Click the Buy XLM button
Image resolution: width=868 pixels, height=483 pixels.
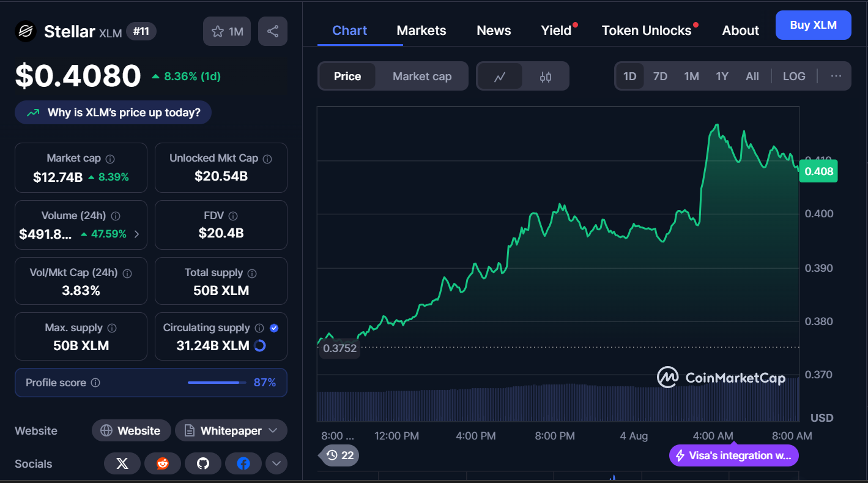[813, 25]
